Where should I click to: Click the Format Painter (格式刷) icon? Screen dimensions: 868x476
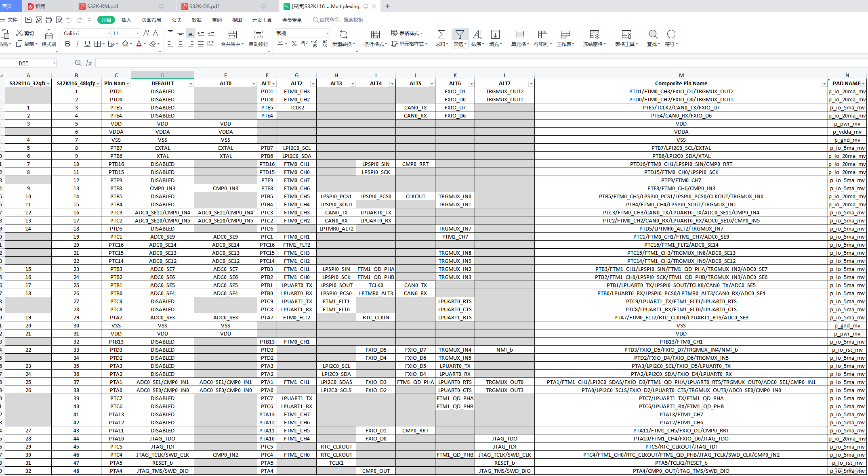48,35
